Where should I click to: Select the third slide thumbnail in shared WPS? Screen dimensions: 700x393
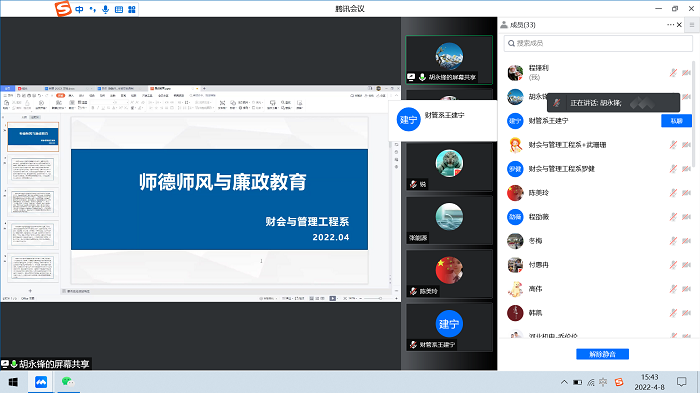[33, 202]
